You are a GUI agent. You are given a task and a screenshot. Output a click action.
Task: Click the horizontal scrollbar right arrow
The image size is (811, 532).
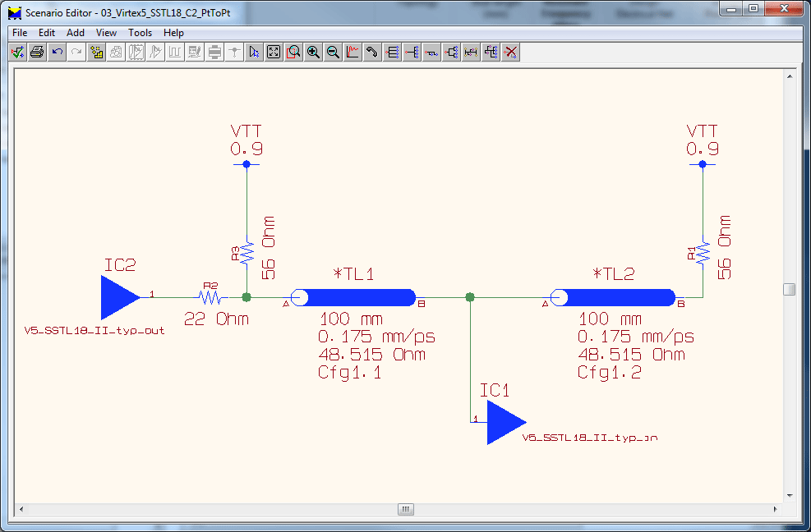[776, 509]
